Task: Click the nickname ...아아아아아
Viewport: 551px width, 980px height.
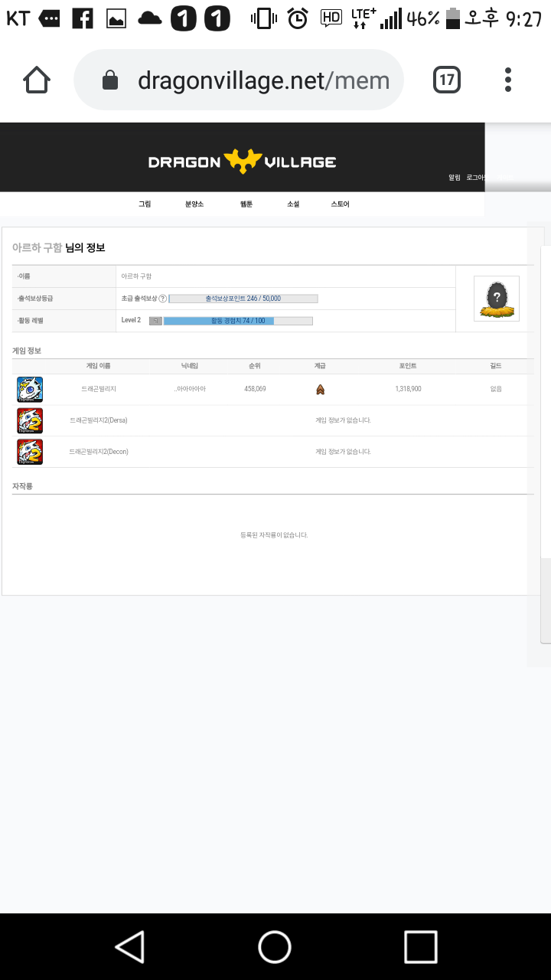Action: 190,389
